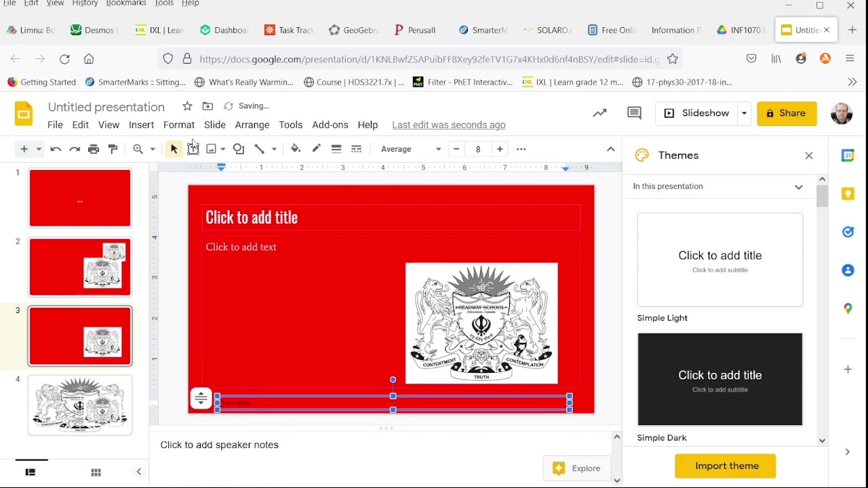This screenshot has height=488, width=868.
Task: Increase font size with plus button
Action: tap(500, 149)
